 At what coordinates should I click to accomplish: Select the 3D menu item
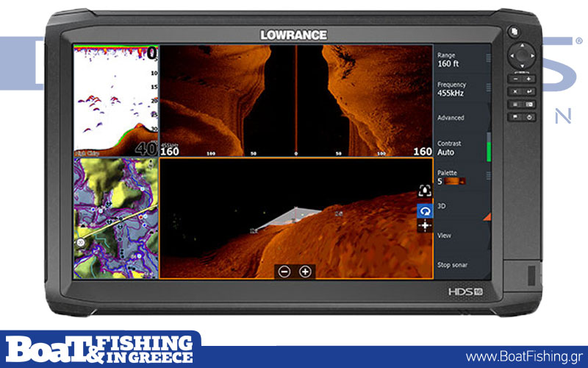coord(462,206)
